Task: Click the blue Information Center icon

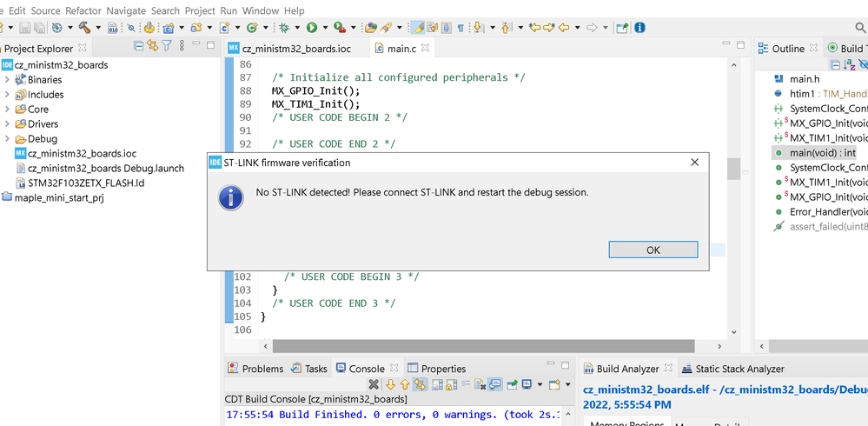Action: pos(639,27)
